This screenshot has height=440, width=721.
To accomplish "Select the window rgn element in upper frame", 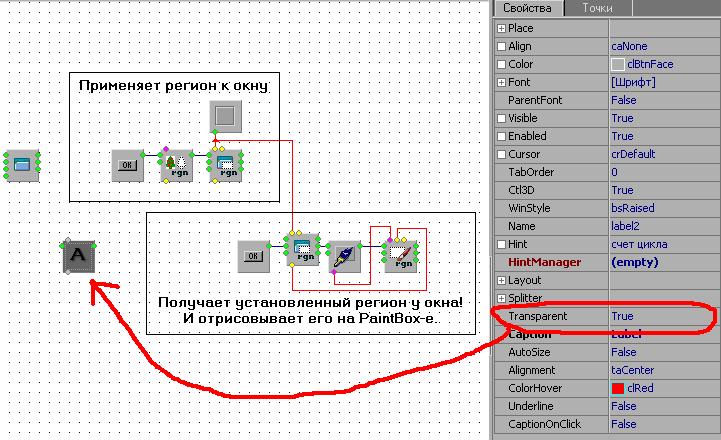I will (225, 165).
